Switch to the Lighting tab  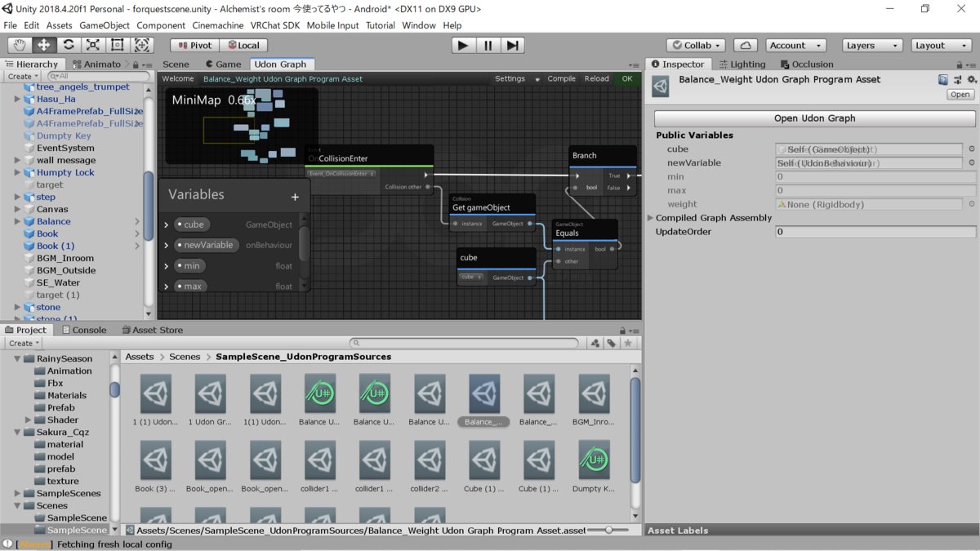pos(742,64)
